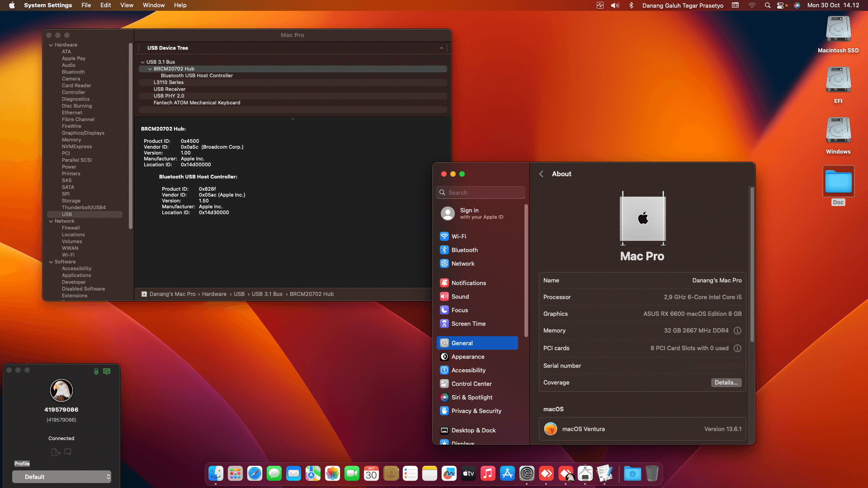Open Spotlight search in the menu bar
This screenshot has width=868, height=488.
pos(768,5)
